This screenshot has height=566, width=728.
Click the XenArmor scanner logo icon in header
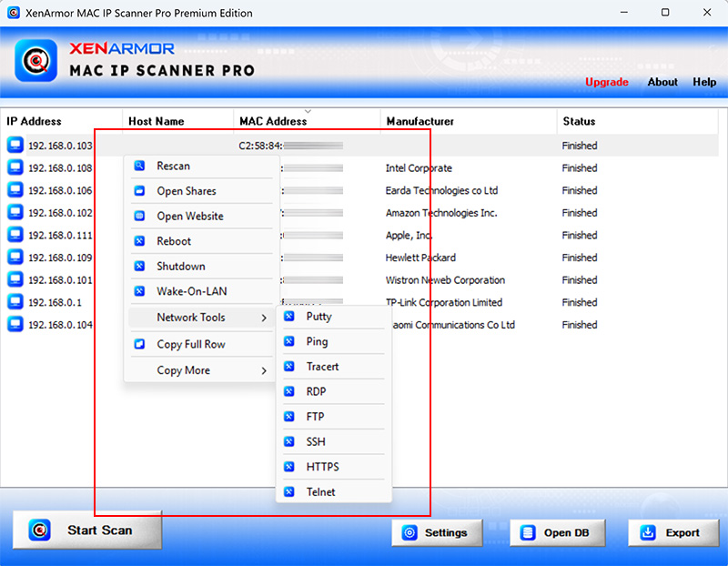point(36,60)
